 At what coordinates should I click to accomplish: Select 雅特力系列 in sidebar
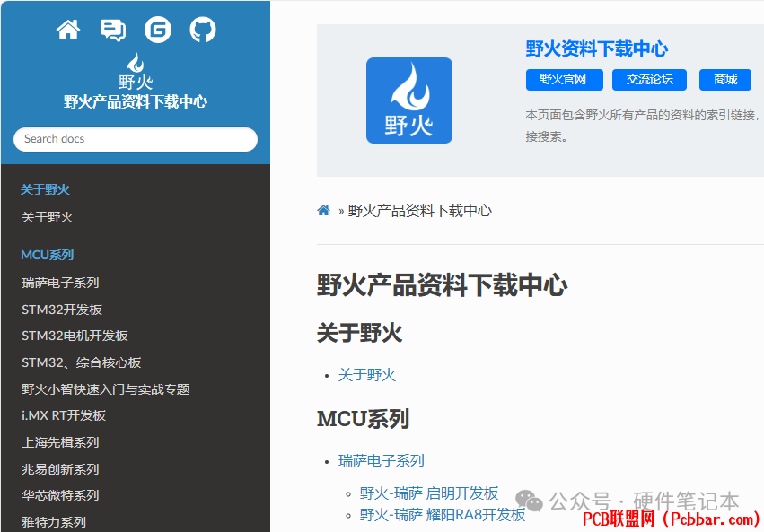54,522
